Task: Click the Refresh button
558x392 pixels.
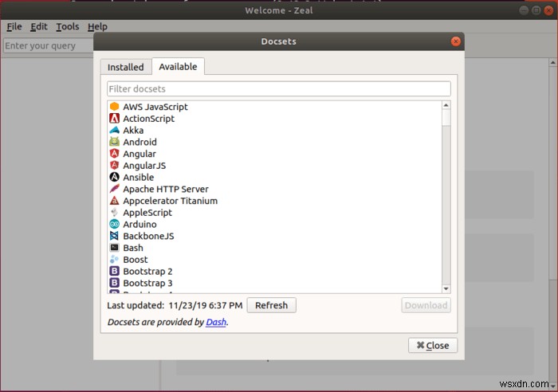Action: pyautogui.click(x=271, y=305)
